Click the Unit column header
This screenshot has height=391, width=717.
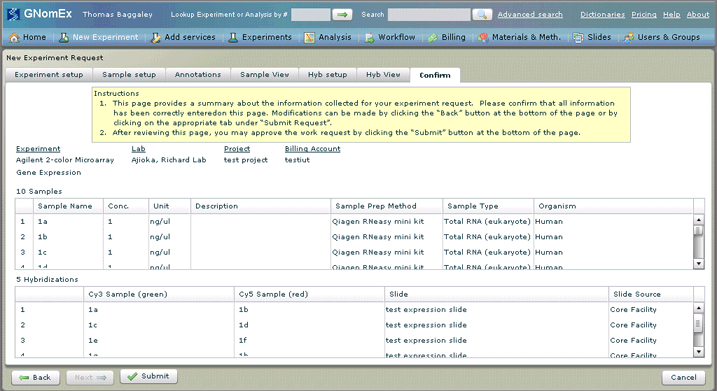170,206
